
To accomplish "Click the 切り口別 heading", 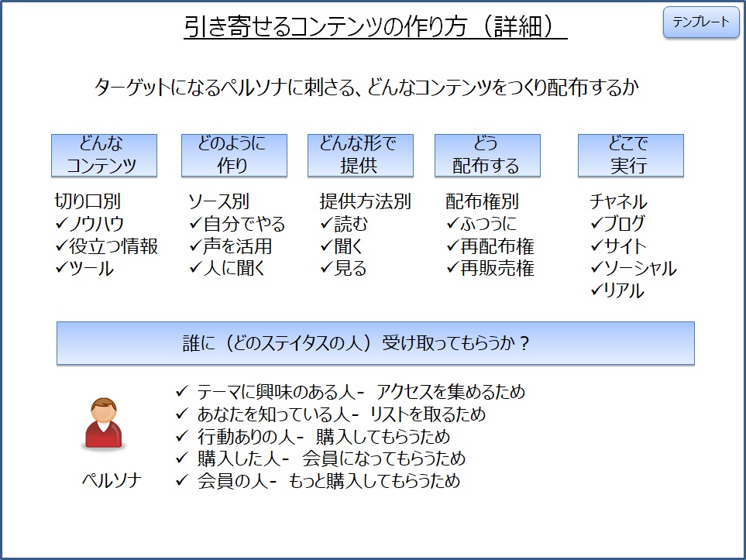I will pyautogui.click(x=88, y=201).
